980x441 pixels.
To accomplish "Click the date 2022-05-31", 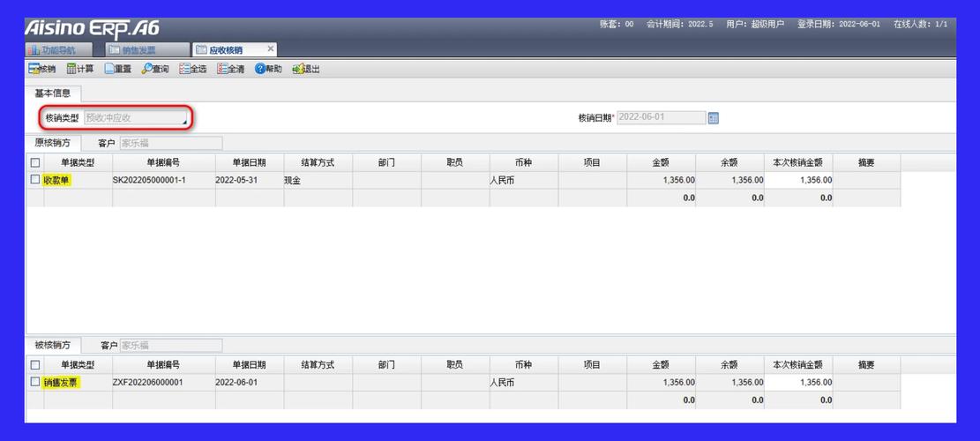I will (236, 180).
